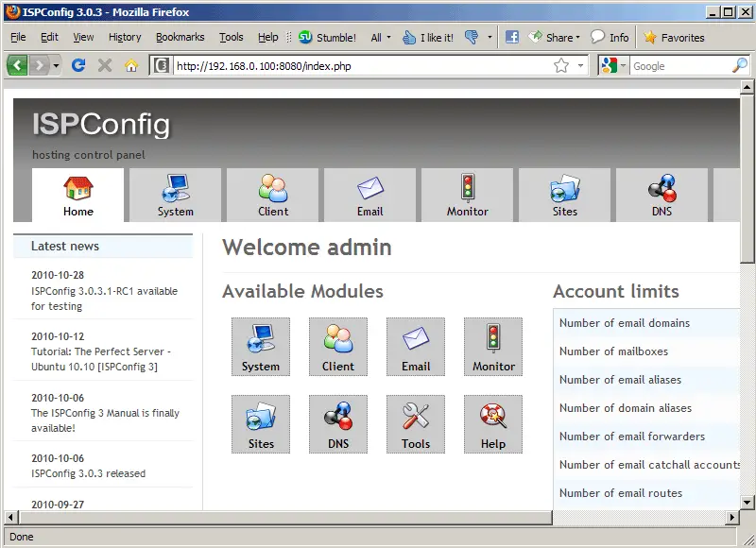Open the Monitor module icon

coord(492,346)
